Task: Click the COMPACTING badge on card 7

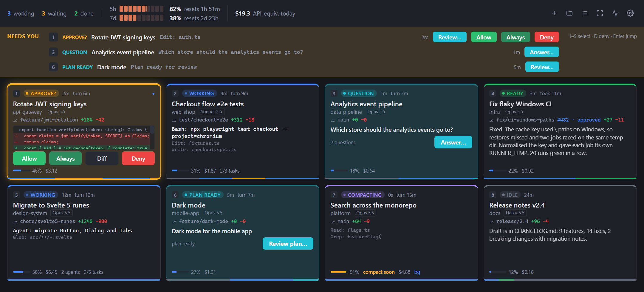Action: coord(363,195)
